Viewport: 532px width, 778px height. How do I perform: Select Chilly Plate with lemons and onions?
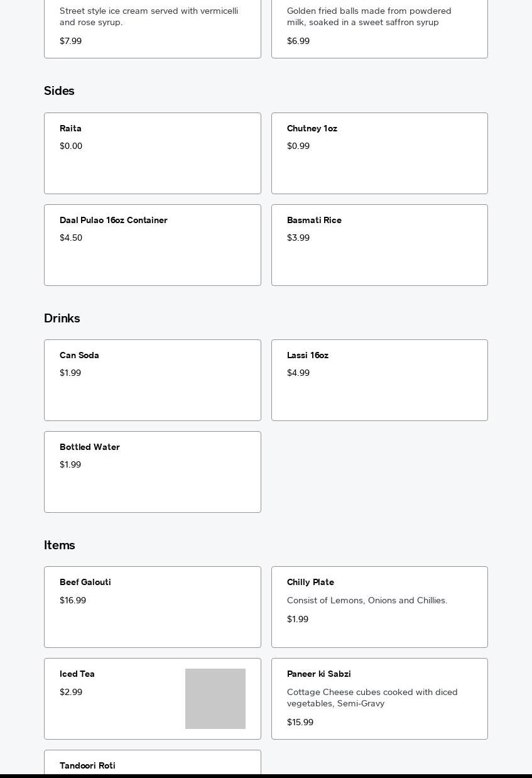tap(379, 607)
